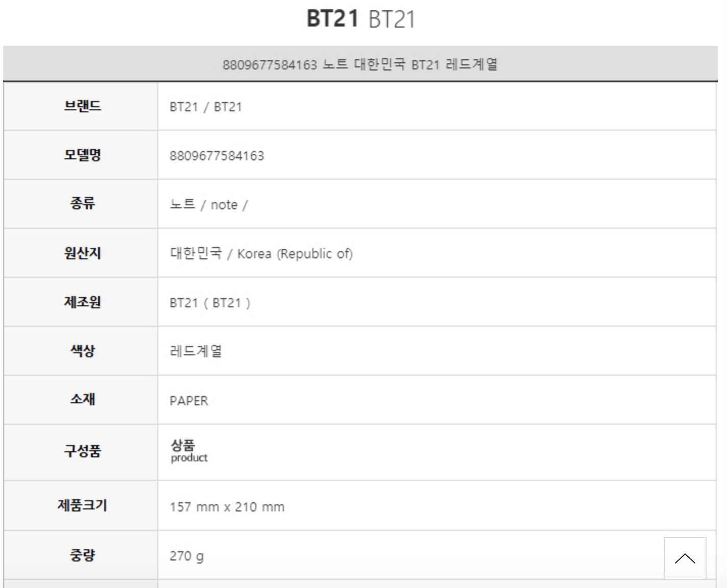The width and height of the screenshot is (727, 588).
Task: Click the bold BT21 page title
Action: click(x=333, y=19)
